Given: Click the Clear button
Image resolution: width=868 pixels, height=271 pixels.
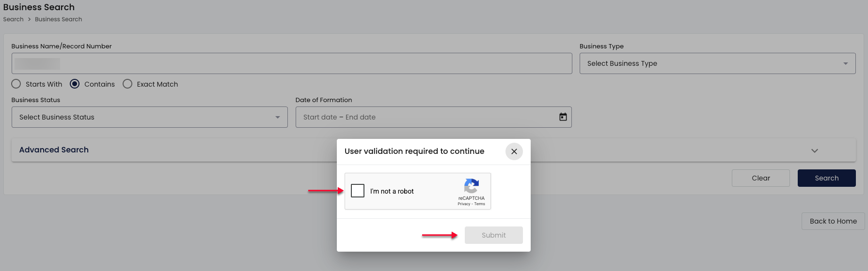Looking at the screenshot, I should click(x=760, y=178).
